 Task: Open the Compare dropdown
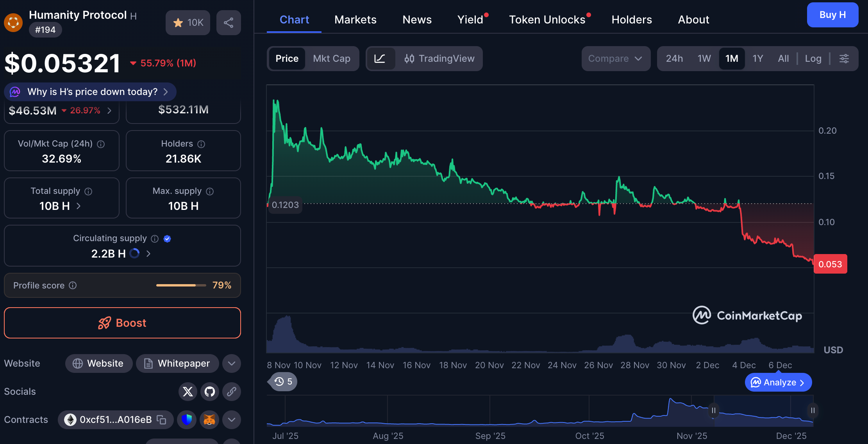pyautogui.click(x=615, y=59)
